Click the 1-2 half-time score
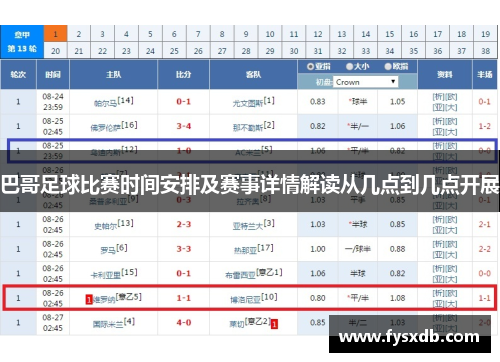 point(484,126)
